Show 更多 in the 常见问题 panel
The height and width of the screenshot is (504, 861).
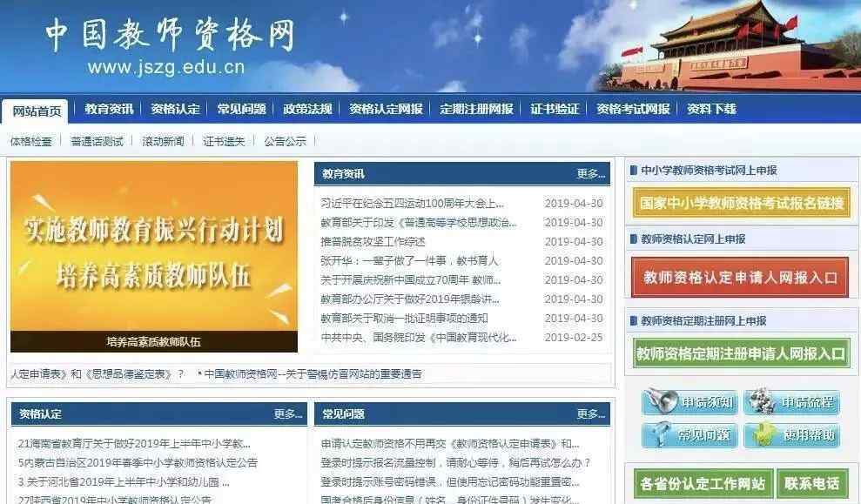(590, 414)
